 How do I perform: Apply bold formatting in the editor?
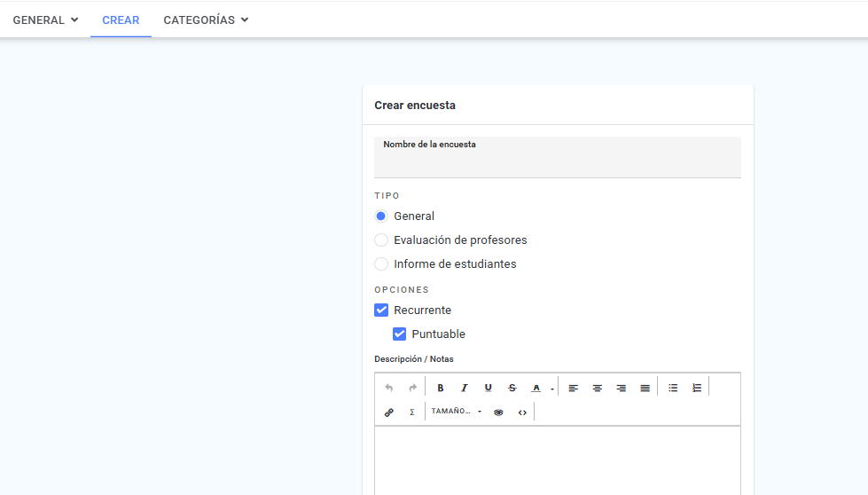[x=440, y=388]
